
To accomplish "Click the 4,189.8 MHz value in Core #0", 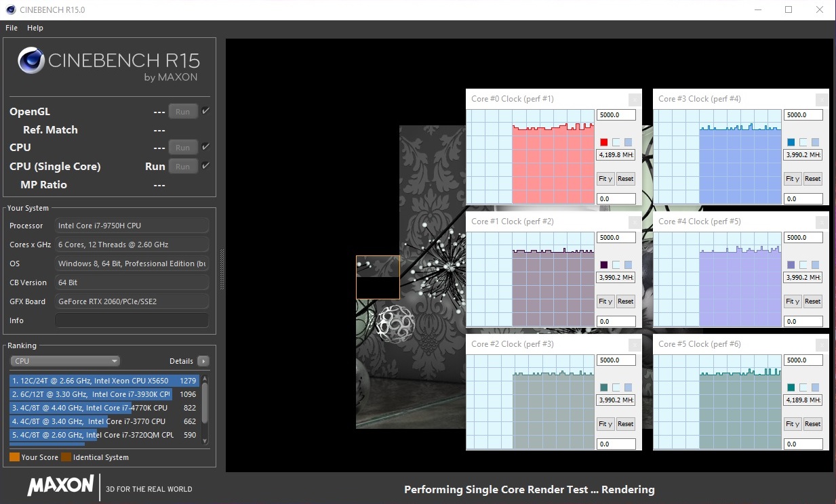I will click(616, 155).
